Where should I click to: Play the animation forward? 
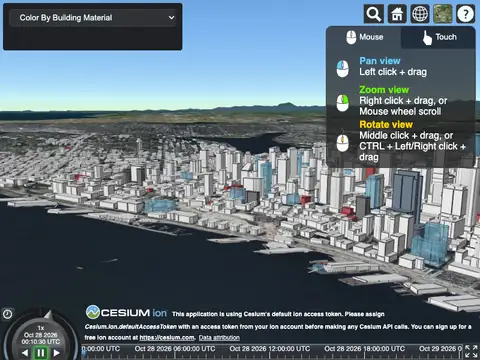57,353
